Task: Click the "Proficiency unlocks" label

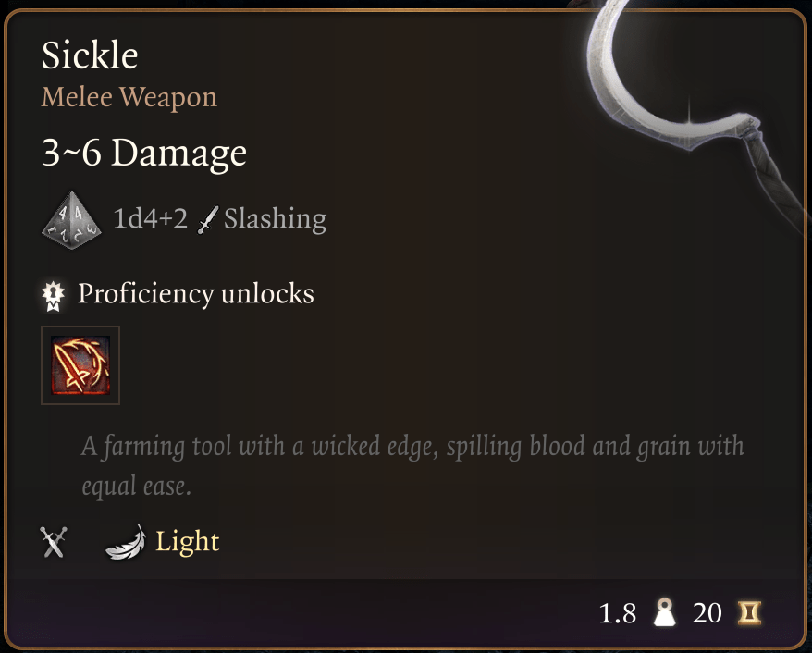Action: (196, 294)
